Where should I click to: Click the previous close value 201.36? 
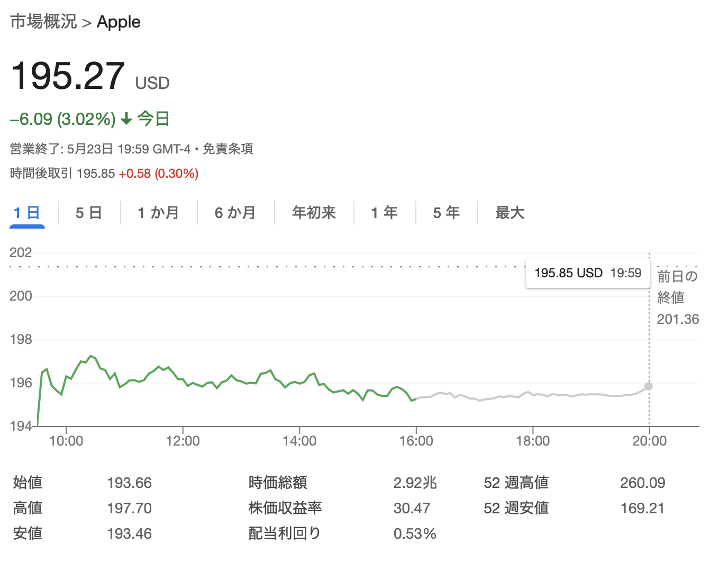[x=678, y=319]
